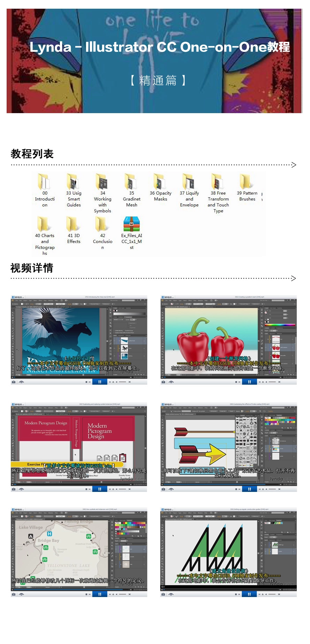Open the player logo dropdown above the Yellowstone map video
The height and width of the screenshot is (644, 310).
[x=18, y=510]
